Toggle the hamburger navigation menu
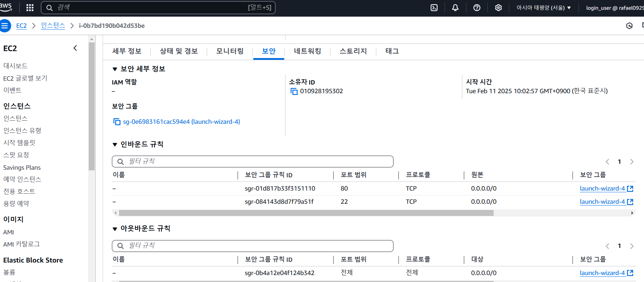 [x=5, y=26]
